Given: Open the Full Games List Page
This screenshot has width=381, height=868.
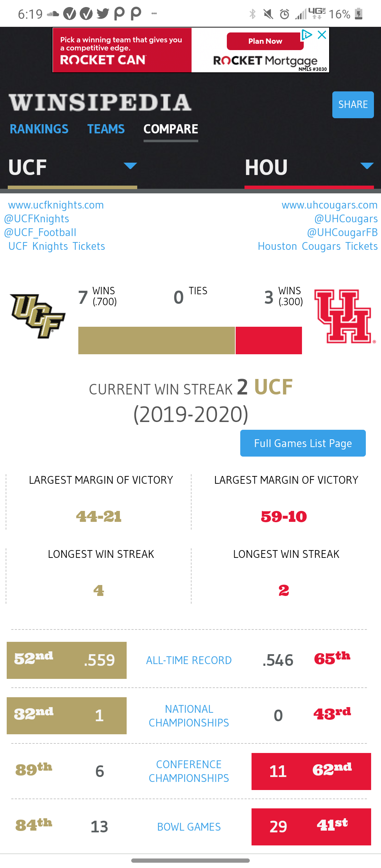Looking at the screenshot, I should [303, 443].
